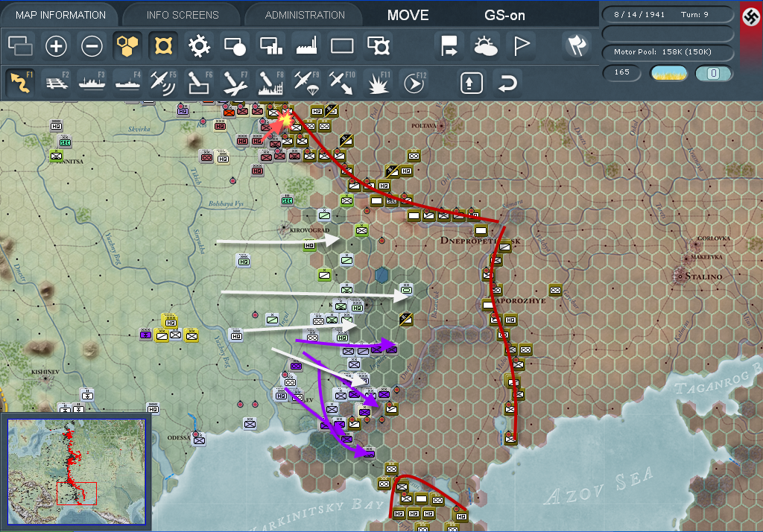Click the Skvirka map label
This screenshot has height=532, width=763.
pyautogui.click(x=139, y=129)
